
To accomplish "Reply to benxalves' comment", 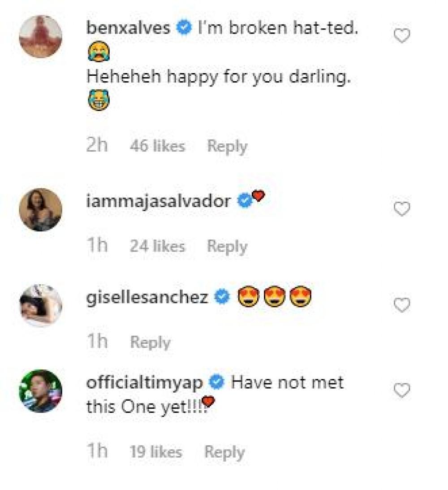I will tap(227, 146).
